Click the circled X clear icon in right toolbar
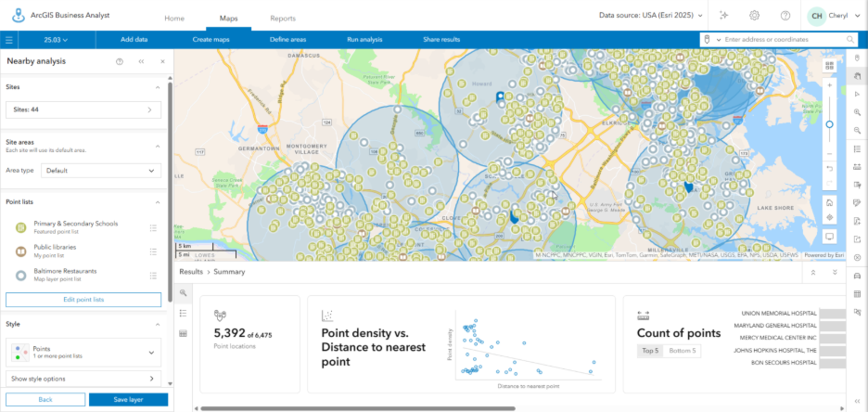The height and width of the screenshot is (412, 868). 857,258
